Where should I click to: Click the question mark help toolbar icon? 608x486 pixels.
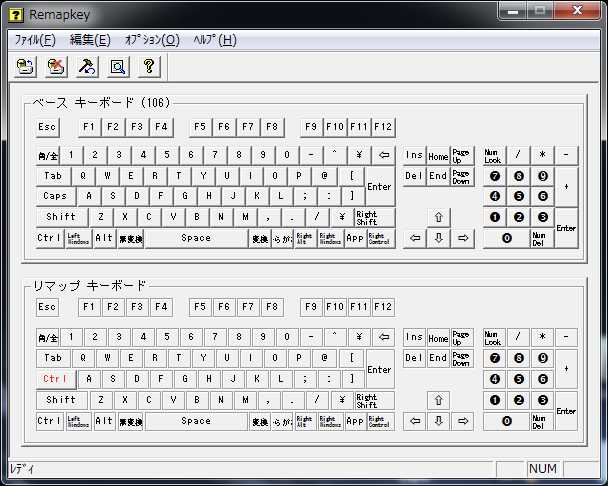coord(149,66)
